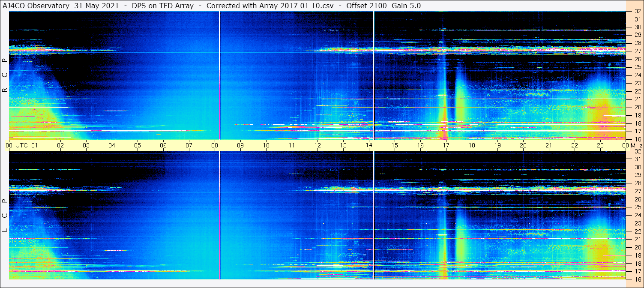
Task: Click the 31 May 2021 date in header
Action: click(96, 6)
